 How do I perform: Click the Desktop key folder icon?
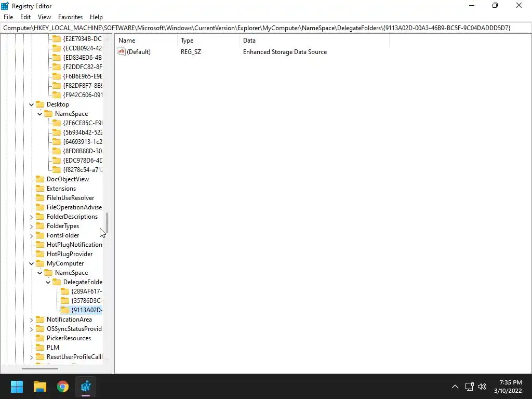click(40, 104)
